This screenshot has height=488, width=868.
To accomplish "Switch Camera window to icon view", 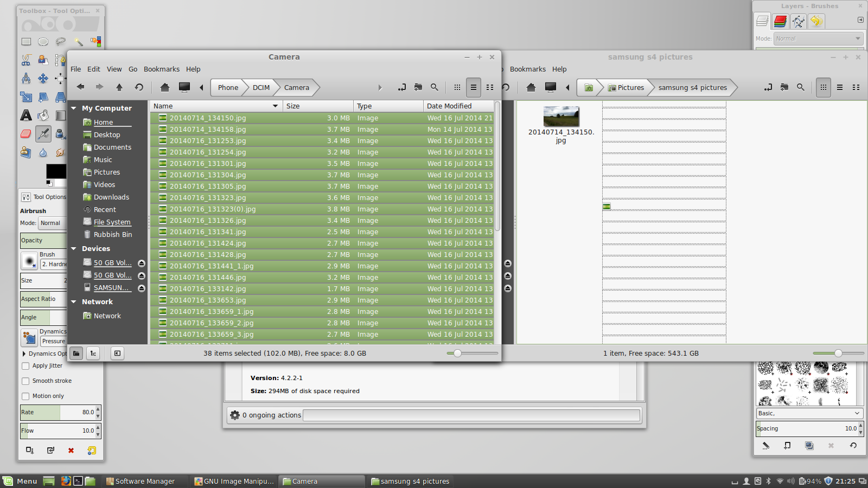I will [x=457, y=87].
